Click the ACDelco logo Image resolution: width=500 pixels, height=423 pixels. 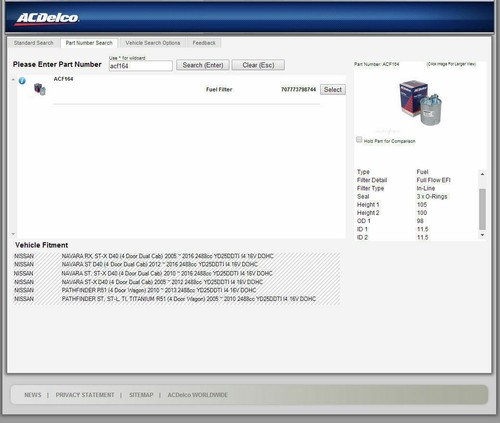pos(47,19)
